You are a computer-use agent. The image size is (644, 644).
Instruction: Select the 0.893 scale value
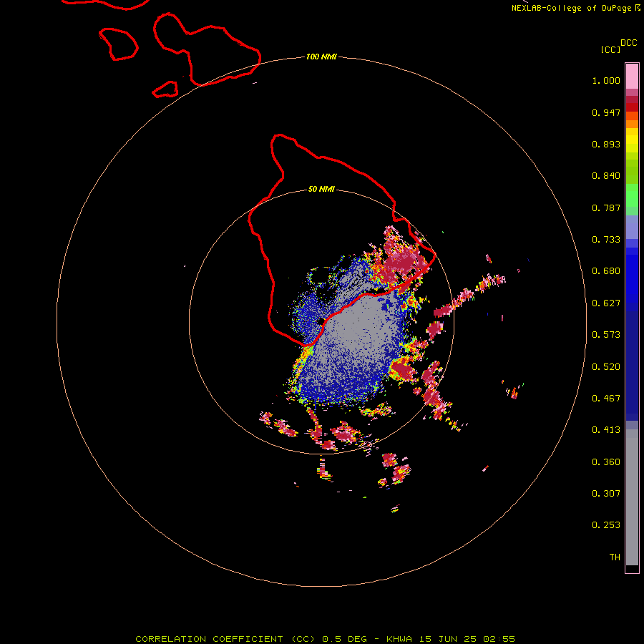tap(606, 144)
